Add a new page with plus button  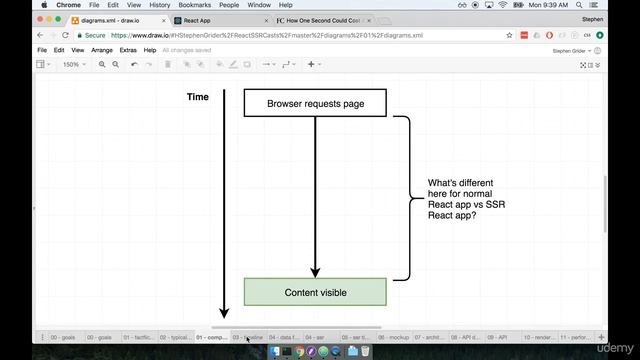[x=601, y=337]
